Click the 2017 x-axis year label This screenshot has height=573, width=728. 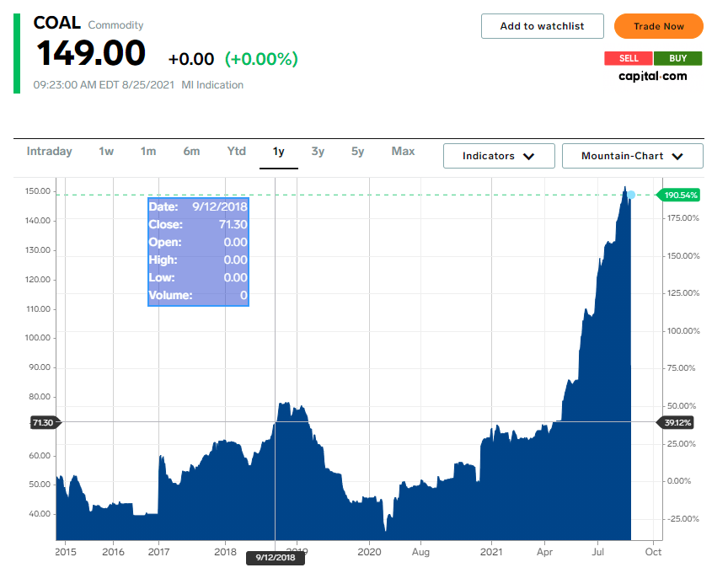pyautogui.click(x=158, y=552)
